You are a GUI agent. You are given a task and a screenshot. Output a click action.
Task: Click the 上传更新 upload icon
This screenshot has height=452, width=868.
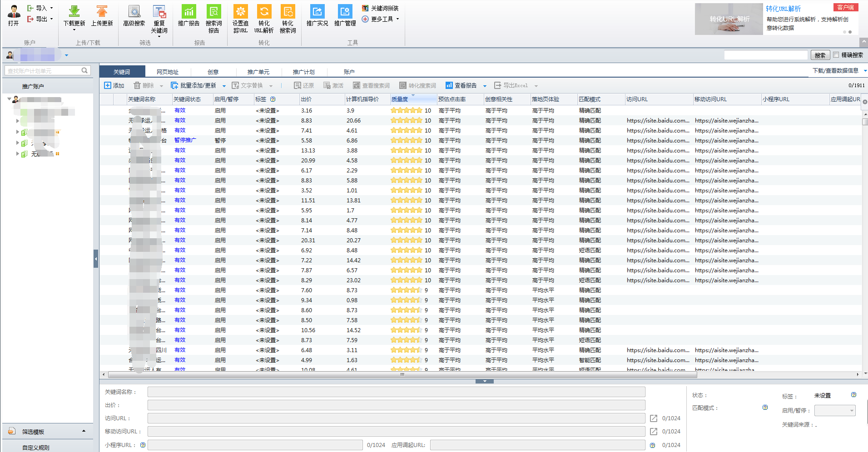coord(102,12)
